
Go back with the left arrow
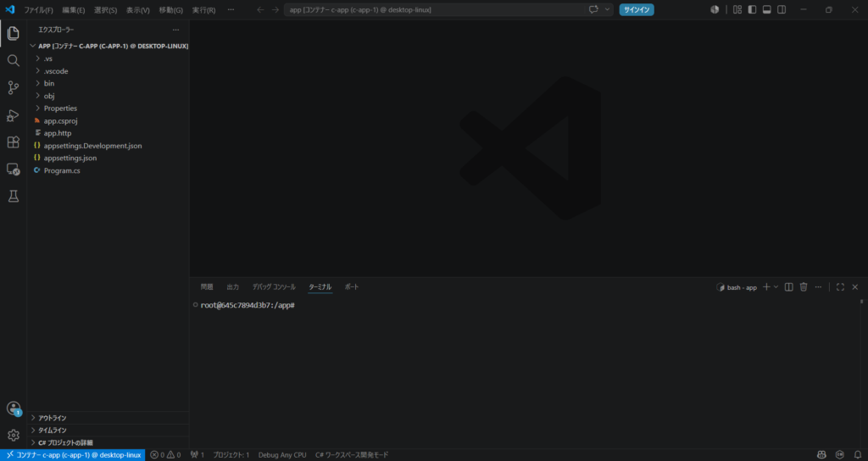click(261, 10)
